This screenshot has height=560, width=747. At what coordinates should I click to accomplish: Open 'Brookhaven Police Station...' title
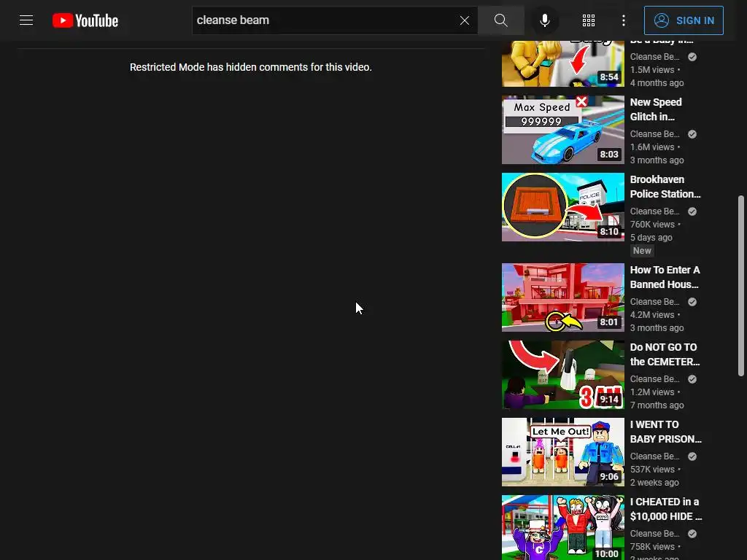(x=665, y=187)
